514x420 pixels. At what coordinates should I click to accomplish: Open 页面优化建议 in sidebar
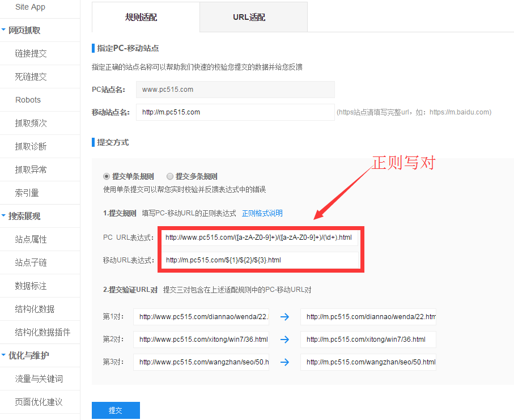pyautogui.click(x=39, y=402)
